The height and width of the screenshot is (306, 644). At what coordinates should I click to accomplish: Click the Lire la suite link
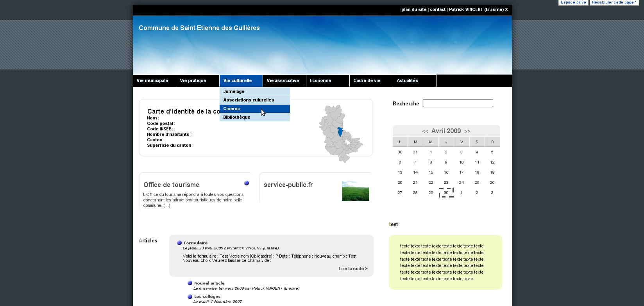(353, 269)
